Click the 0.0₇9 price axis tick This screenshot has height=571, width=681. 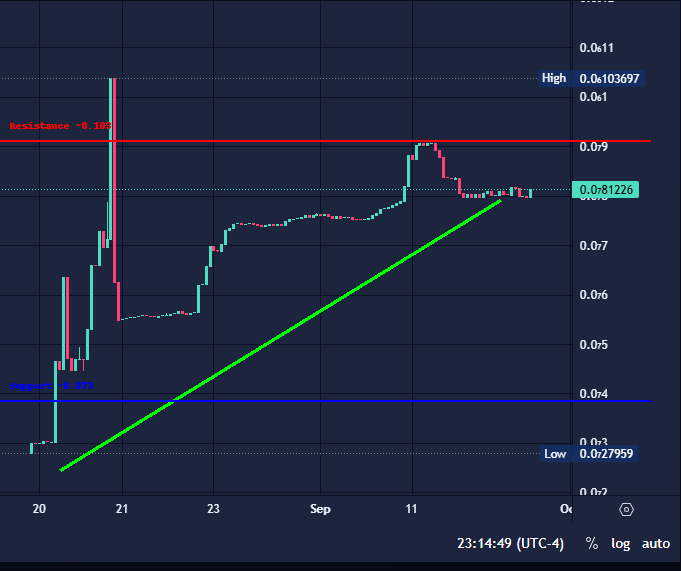pos(593,147)
